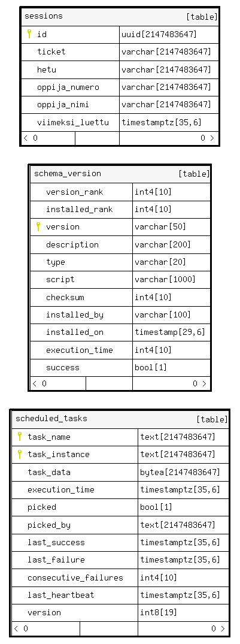This screenshot has height=644, width=240.
Task: Click the viimeksi_luettu column row
Action: point(120,122)
